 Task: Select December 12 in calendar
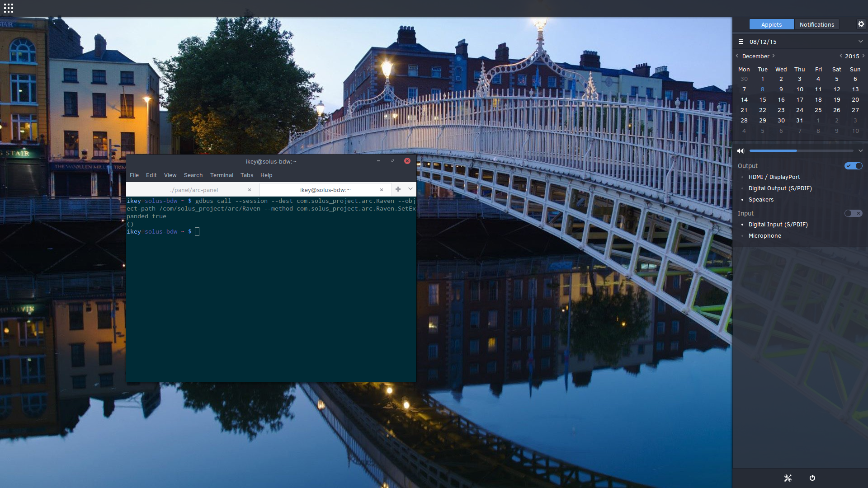tap(837, 89)
